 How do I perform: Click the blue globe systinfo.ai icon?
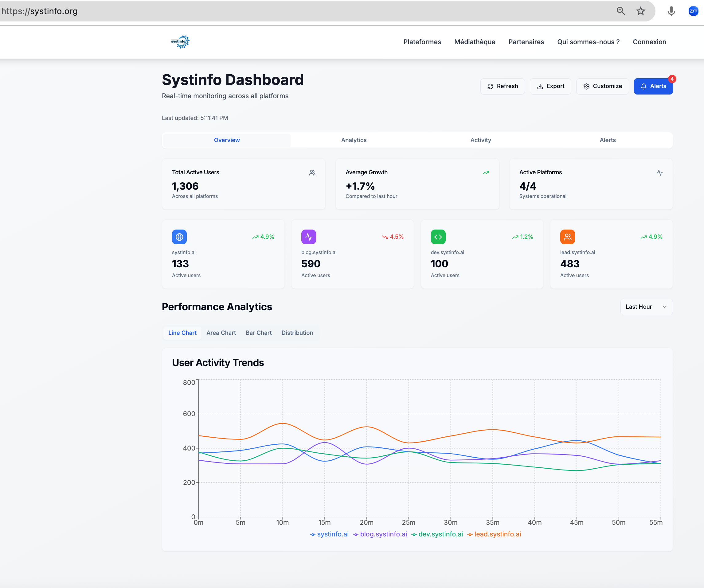coord(179,237)
